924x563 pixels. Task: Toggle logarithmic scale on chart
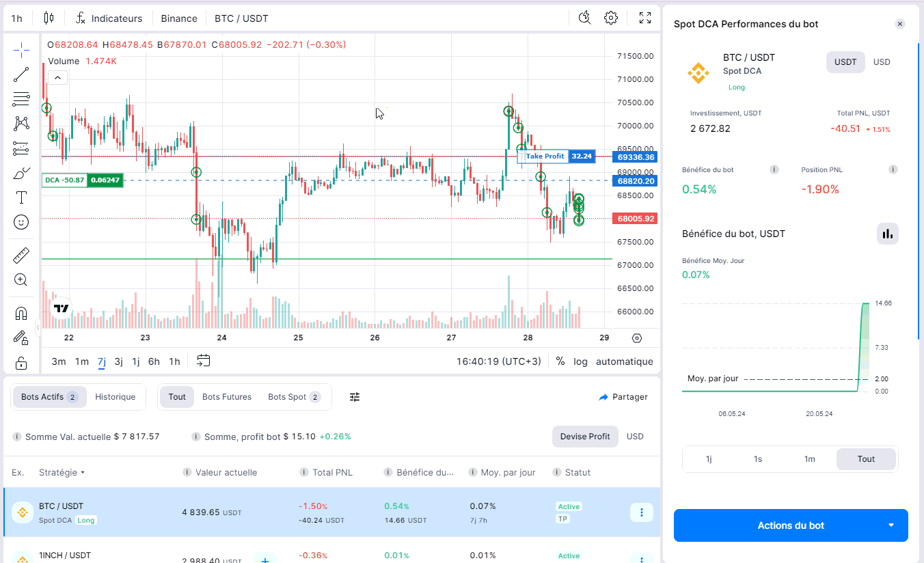click(x=580, y=361)
